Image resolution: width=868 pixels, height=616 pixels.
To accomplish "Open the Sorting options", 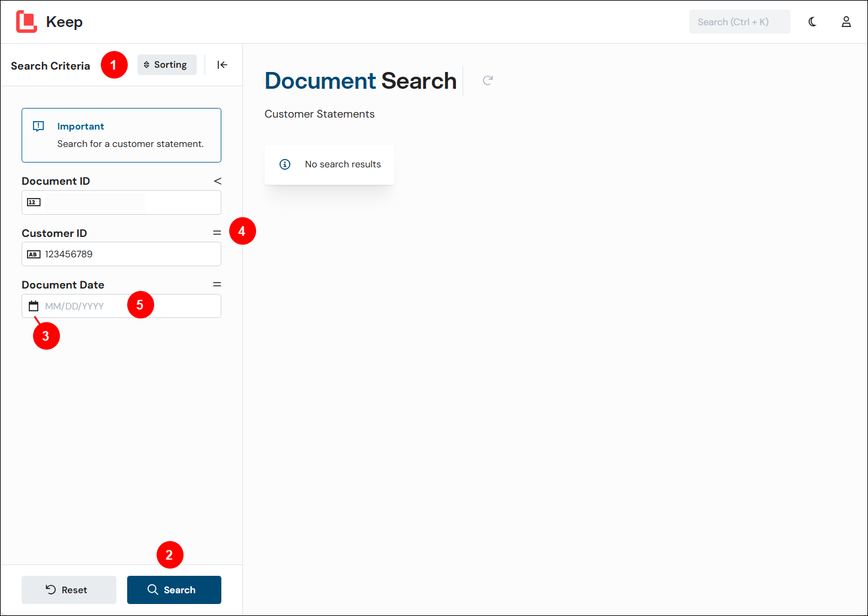I will (x=167, y=65).
